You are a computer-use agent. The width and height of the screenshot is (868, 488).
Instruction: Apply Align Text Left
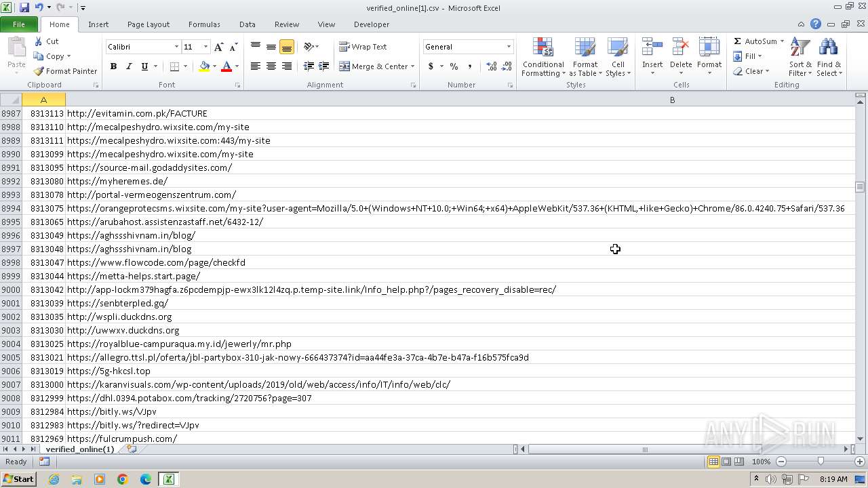(256, 66)
